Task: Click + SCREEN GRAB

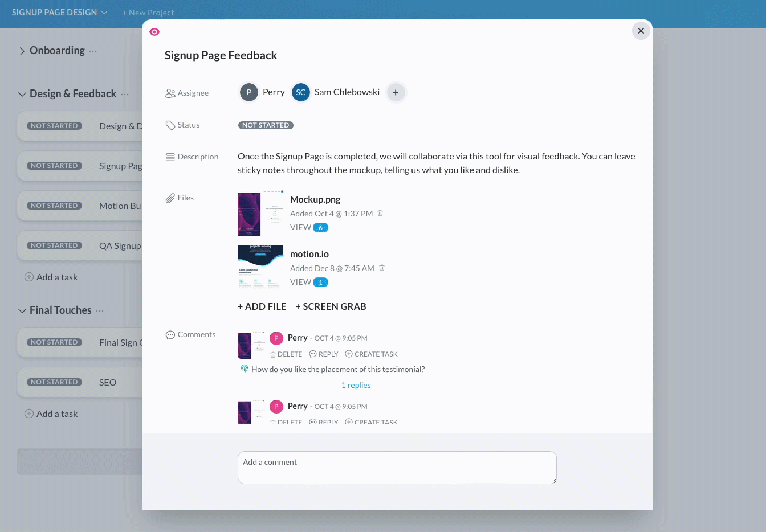Action: point(331,306)
